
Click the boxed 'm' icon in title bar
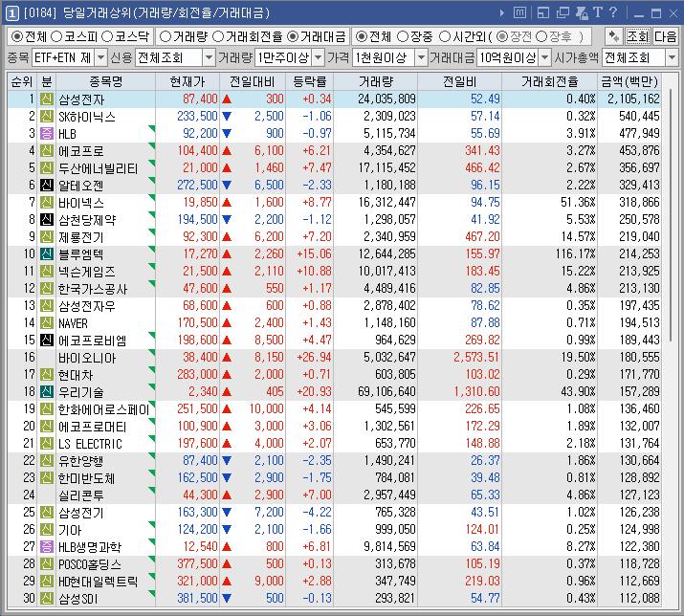click(x=519, y=13)
